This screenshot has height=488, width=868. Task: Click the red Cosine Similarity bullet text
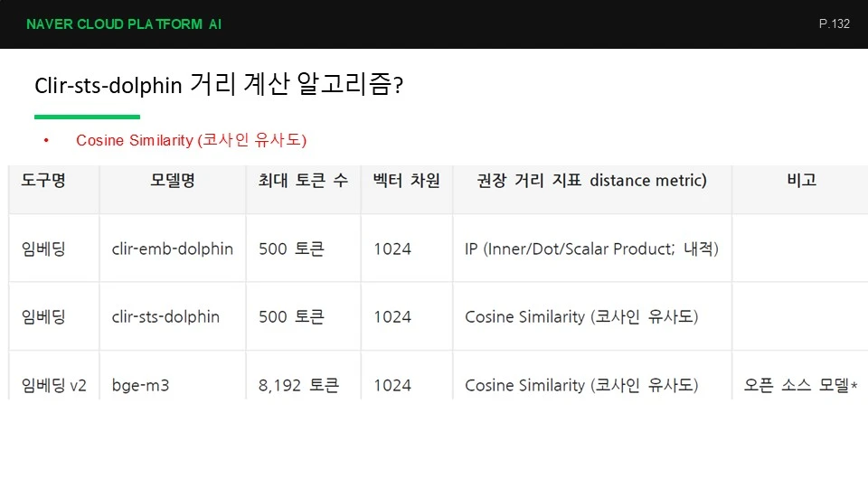click(x=192, y=140)
